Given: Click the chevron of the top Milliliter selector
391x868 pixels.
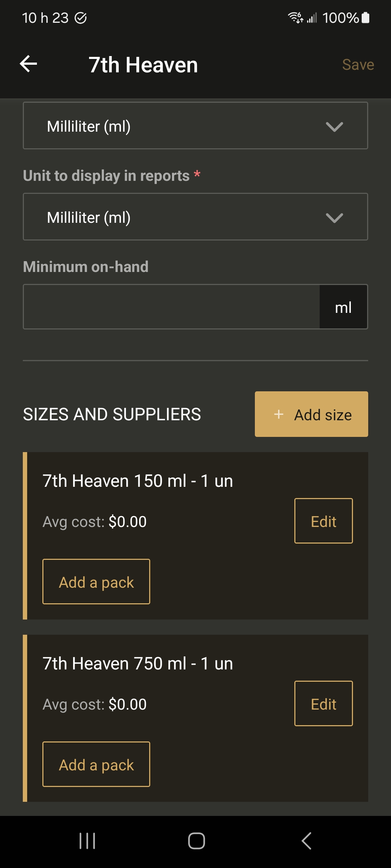Looking at the screenshot, I should click(x=334, y=127).
